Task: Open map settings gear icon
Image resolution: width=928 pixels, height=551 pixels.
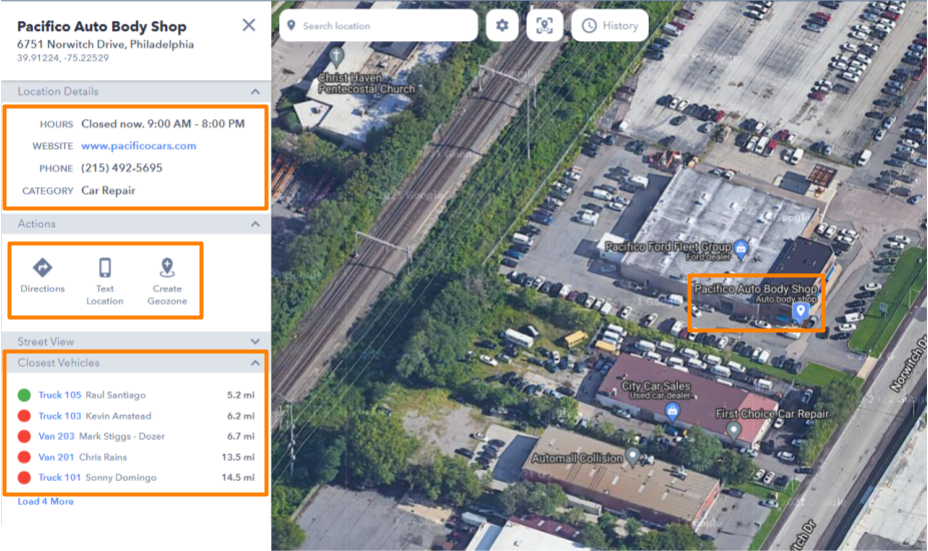Action: pos(502,25)
